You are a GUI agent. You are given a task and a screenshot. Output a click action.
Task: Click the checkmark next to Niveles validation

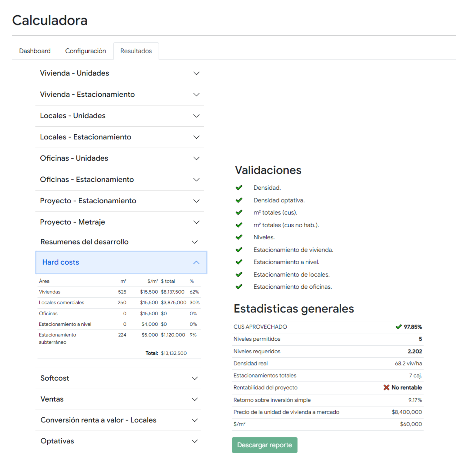tap(239, 237)
